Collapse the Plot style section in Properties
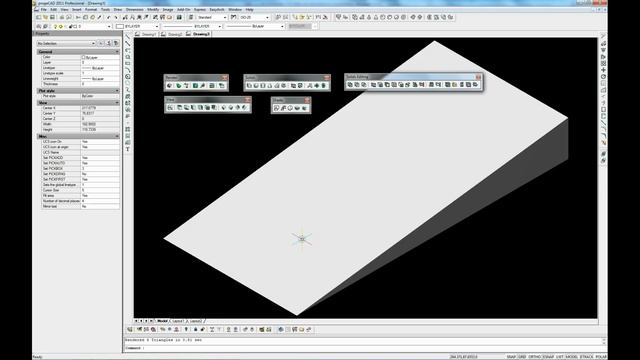Viewport: 640px width, 360px height. click(x=117, y=91)
